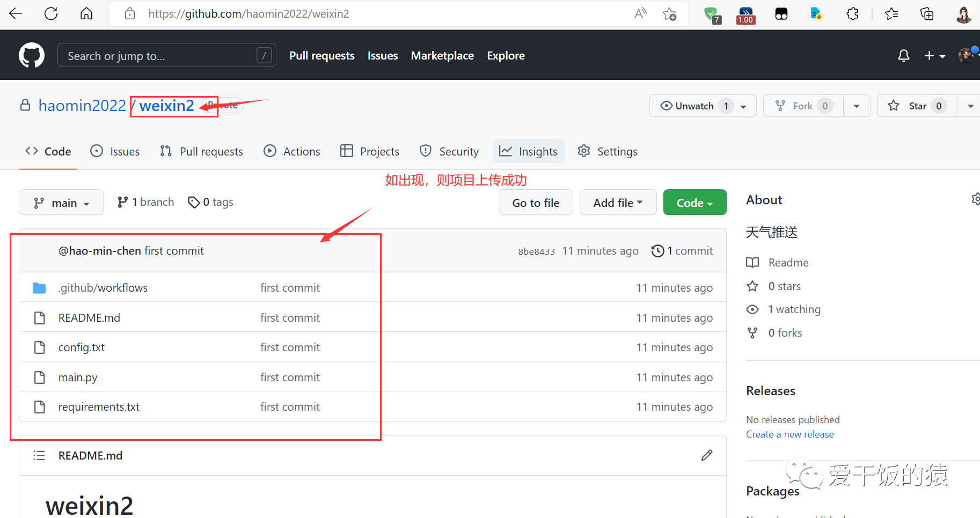The image size is (980, 518).
Task: Edit README with the pencil icon
Action: coord(707,455)
